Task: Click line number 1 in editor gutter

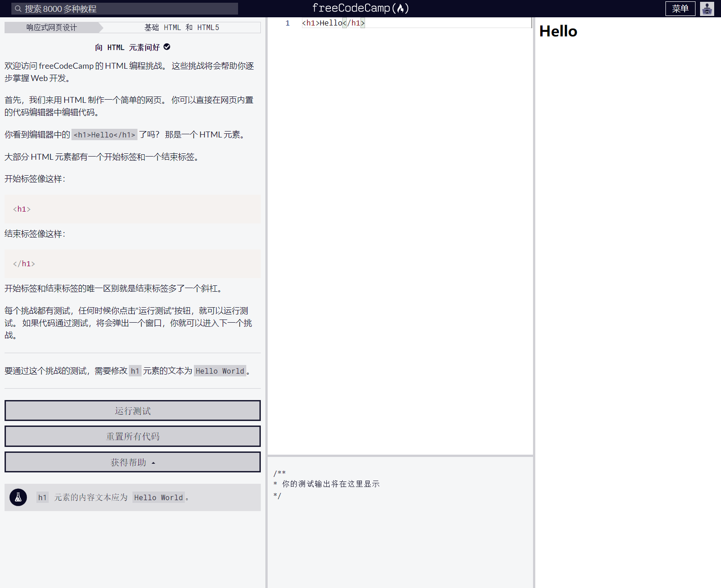Action: [288, 23]
